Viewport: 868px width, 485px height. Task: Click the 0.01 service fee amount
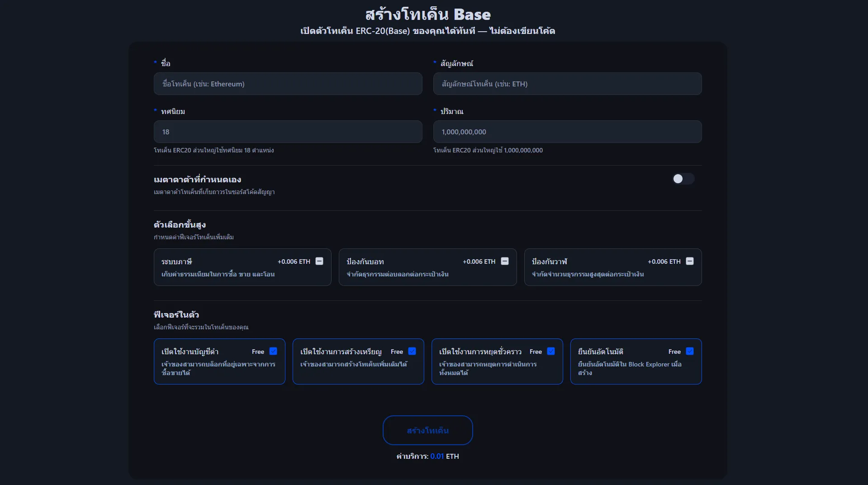(x=437, y=456)
